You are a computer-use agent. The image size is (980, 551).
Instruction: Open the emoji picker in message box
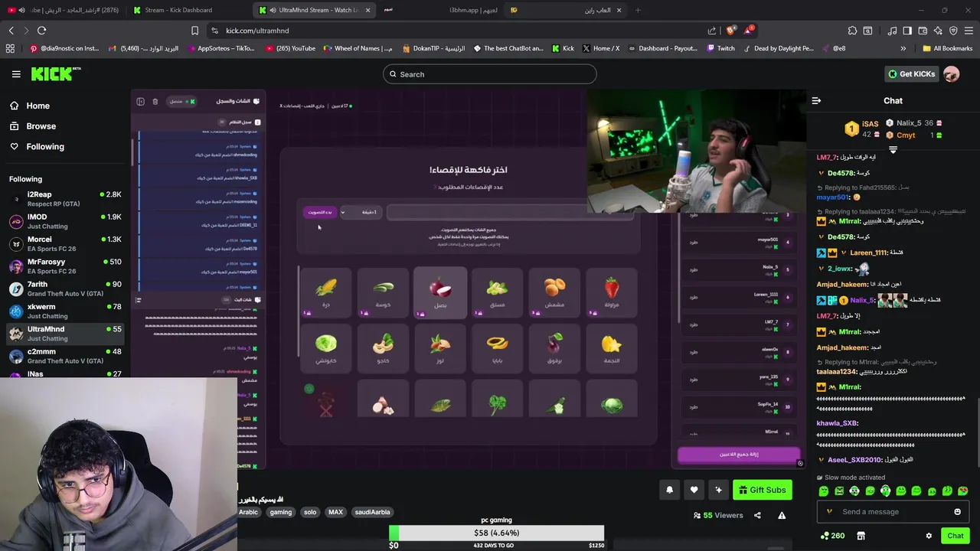[957, 512]
